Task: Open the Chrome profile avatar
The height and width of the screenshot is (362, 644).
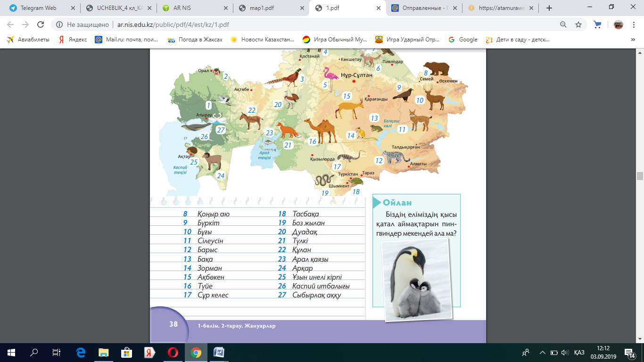Action: point(618,25)
